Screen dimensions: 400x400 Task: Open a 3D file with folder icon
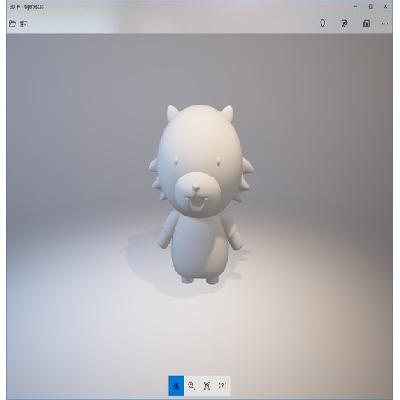click(x=12, y=24)
